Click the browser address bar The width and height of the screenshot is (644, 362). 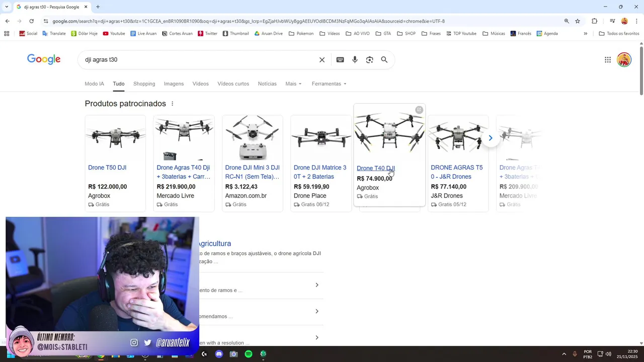pos(302,21)
